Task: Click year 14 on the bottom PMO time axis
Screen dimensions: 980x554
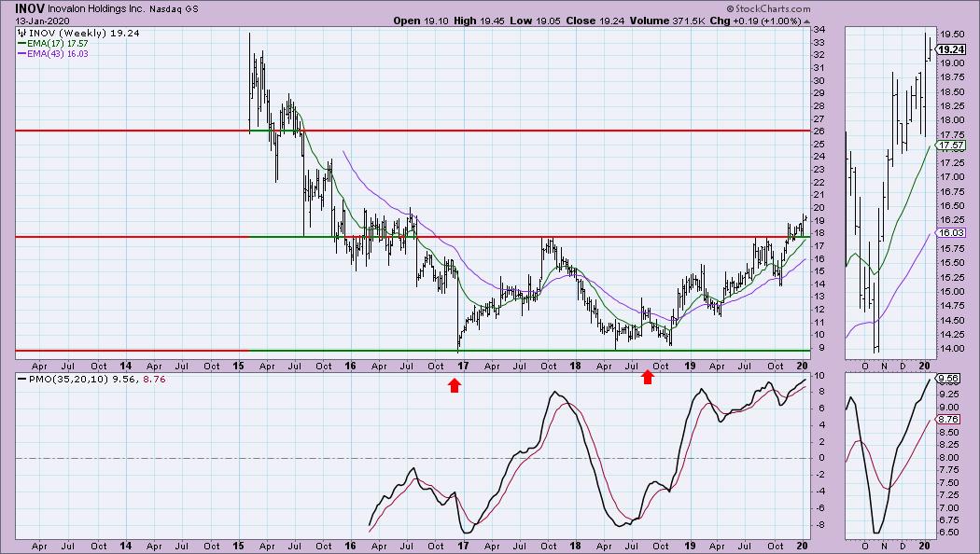Action: [x=126, y=546]
